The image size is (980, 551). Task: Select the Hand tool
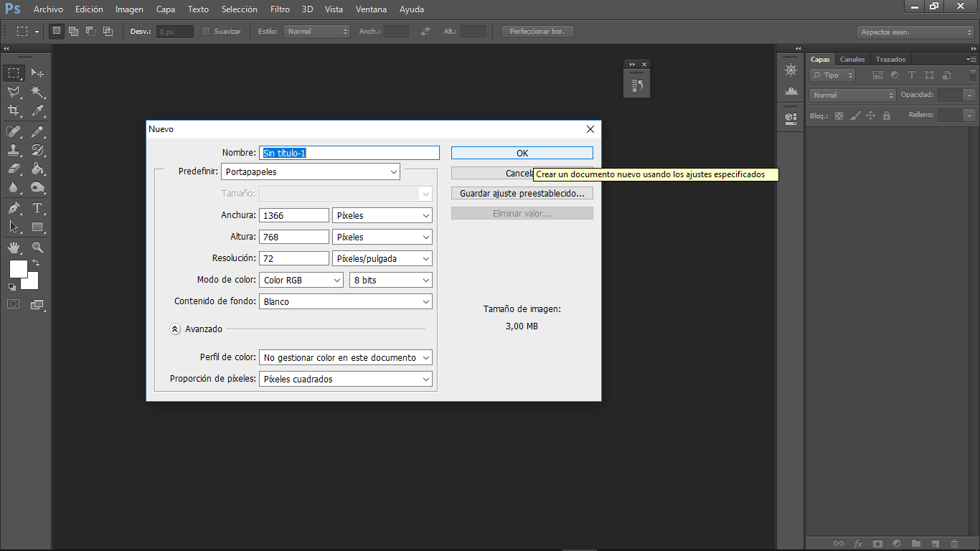click(14, 248)
